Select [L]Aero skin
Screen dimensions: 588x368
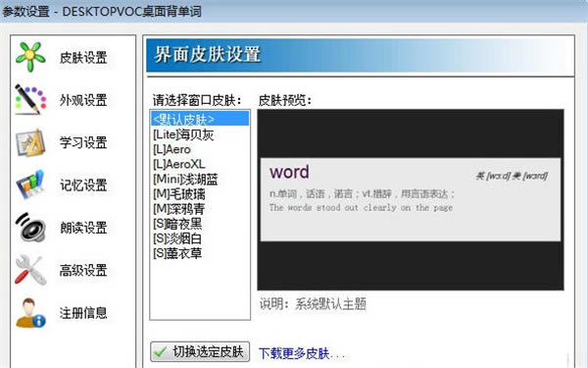pyautogui.click(x=200, y=149)
